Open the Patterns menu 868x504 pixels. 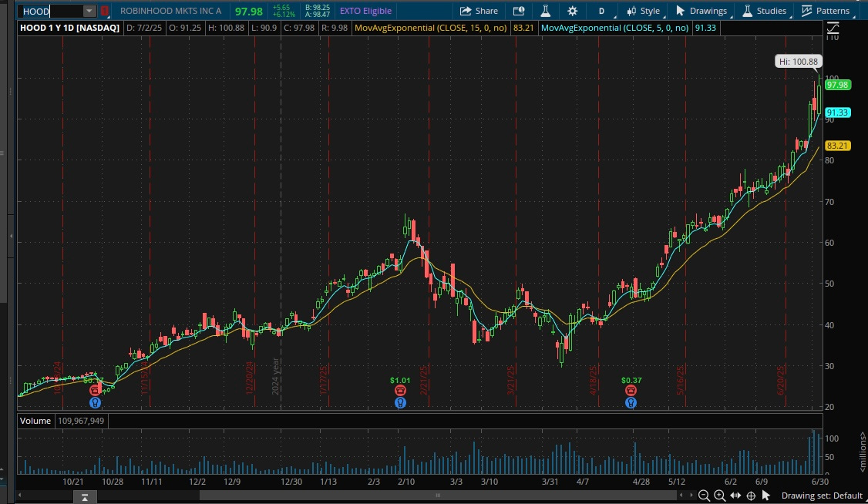point(826,11)
